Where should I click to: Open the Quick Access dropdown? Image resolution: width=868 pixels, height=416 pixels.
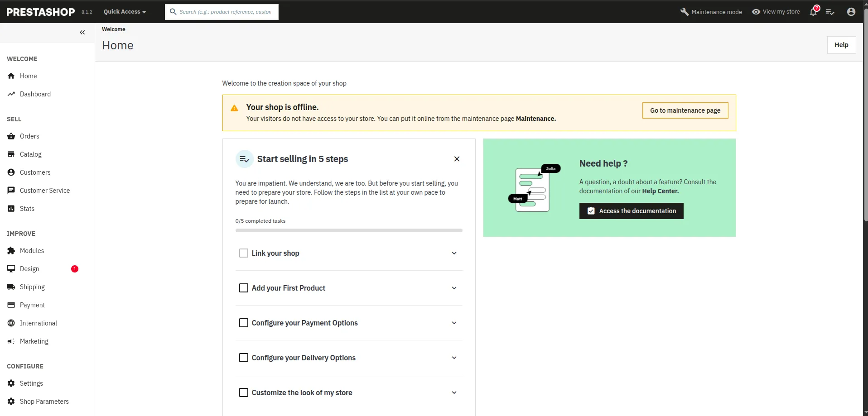(124, 12)
